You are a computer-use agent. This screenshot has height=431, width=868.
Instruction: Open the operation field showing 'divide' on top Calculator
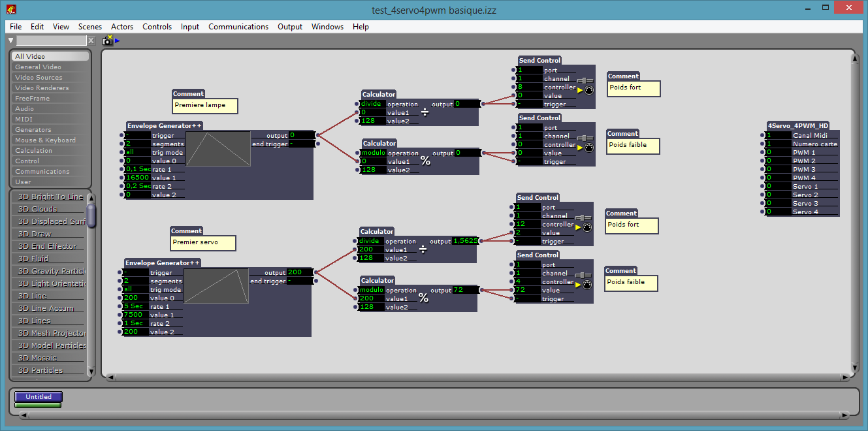372,104
